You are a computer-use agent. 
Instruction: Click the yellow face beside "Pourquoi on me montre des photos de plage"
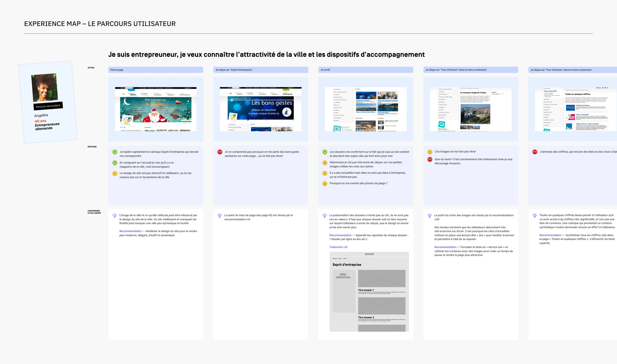pos(325,184)
